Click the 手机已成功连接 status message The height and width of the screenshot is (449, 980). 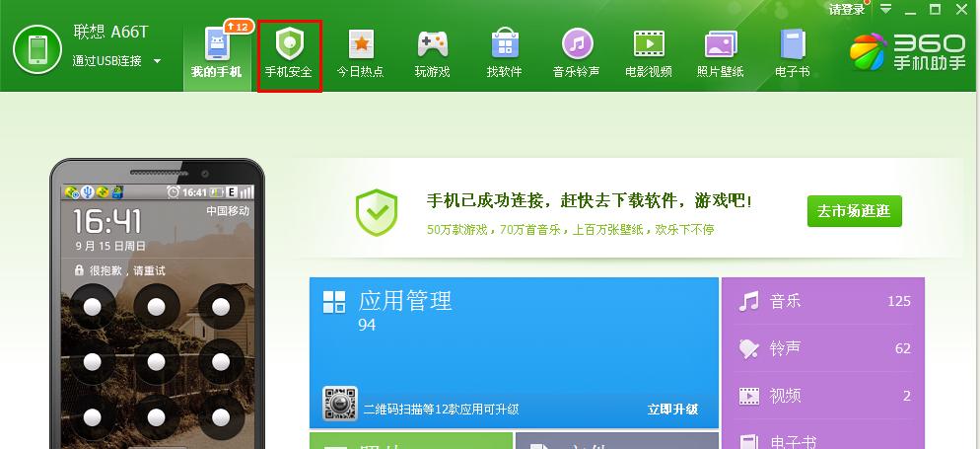coord(589,200)
